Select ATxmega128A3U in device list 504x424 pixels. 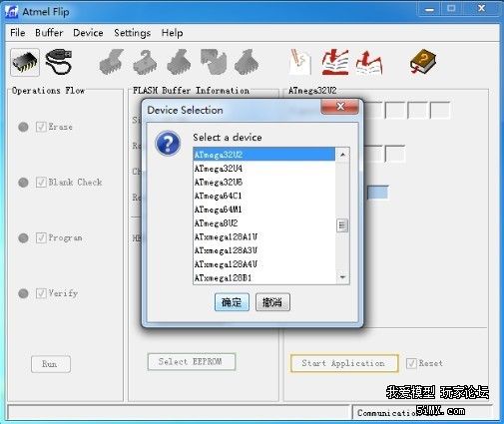pyautogui.click(x=264, y=250)
